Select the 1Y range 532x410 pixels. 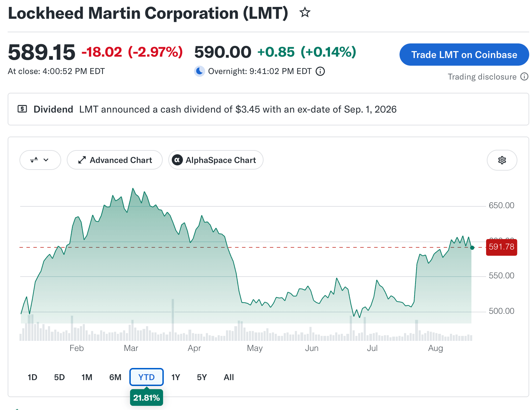click(x=176, y=377)
